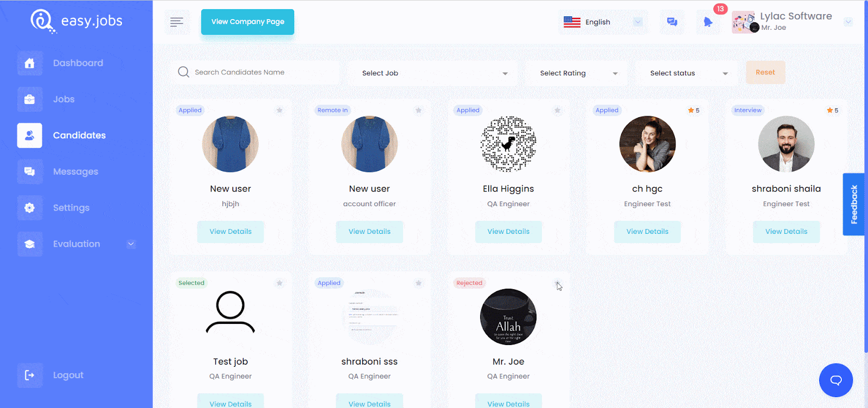Open the Jobs briefcase icon
868x408 pixels.
click(30, 99)
